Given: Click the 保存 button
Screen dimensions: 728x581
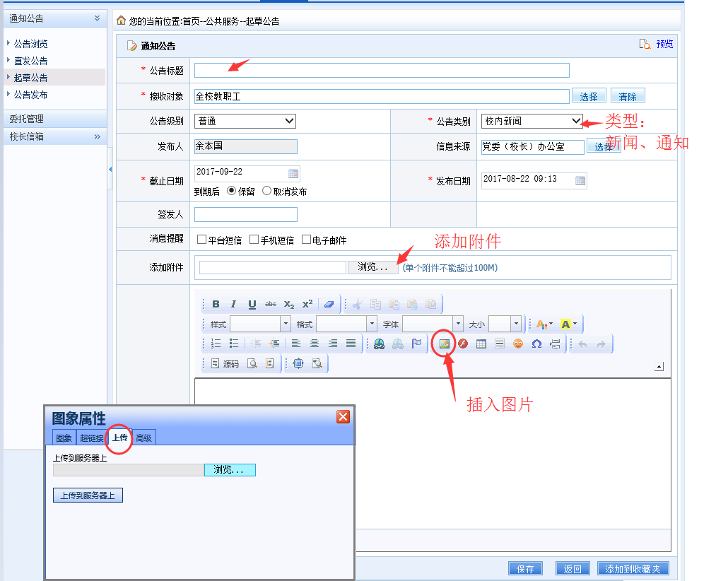Looking at the screenshot, I should [x=525, y=569].
